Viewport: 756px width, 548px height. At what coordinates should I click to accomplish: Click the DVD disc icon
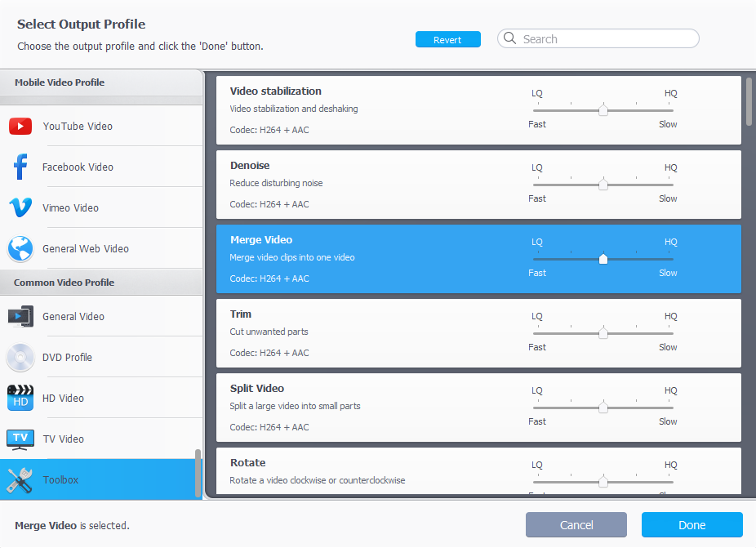tap(20, 358)
